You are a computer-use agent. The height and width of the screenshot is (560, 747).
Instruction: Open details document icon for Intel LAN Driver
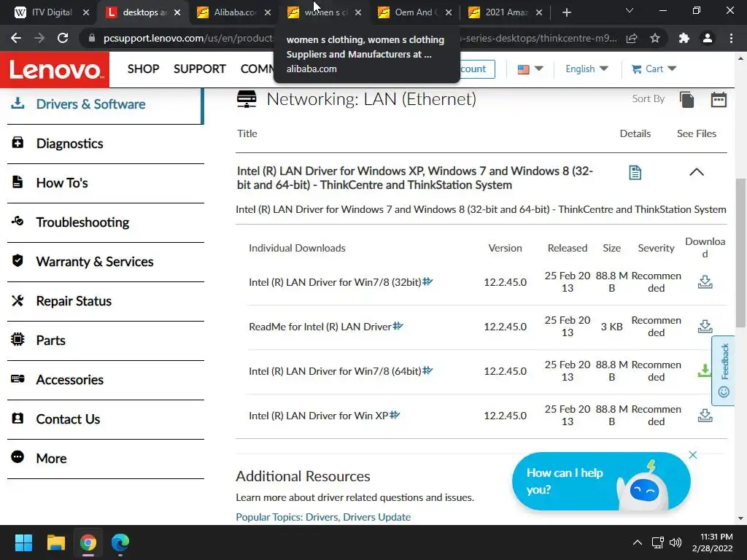(635, 172)
